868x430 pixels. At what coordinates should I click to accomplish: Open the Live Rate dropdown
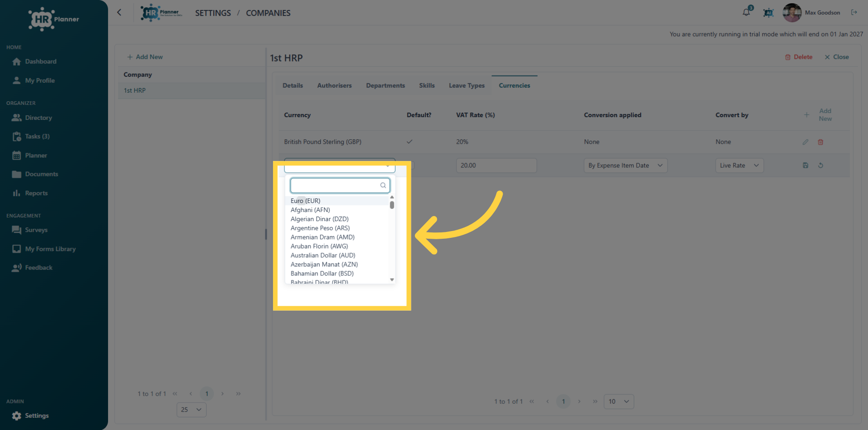point(739,165)
